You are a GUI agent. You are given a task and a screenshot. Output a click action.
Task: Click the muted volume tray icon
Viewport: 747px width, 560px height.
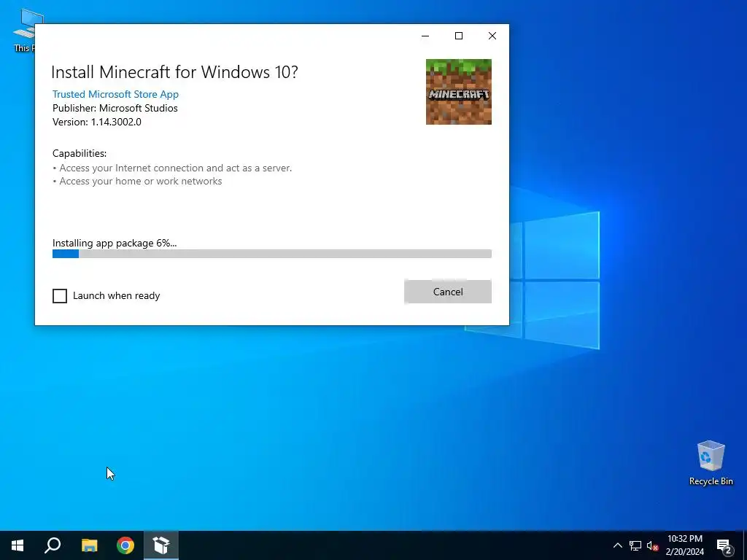pos(652,545)
